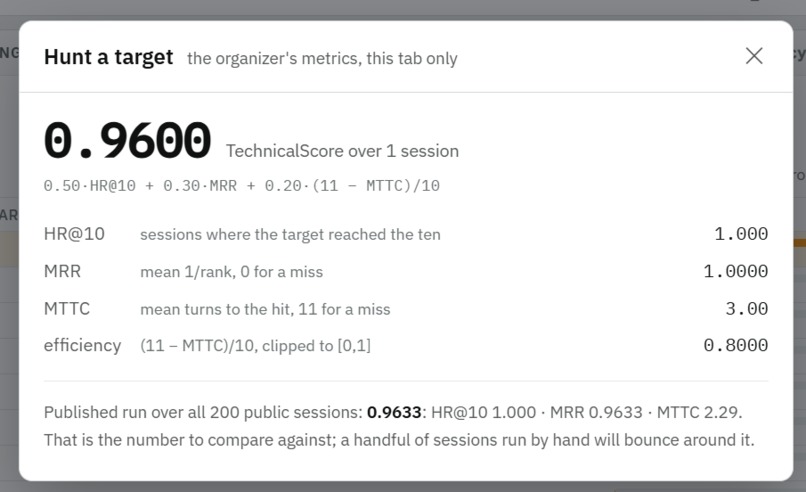Select the HR@10 value 1.000
This screenshot has width=806, height=492.
pyautogui.click(x=741, y=234)
